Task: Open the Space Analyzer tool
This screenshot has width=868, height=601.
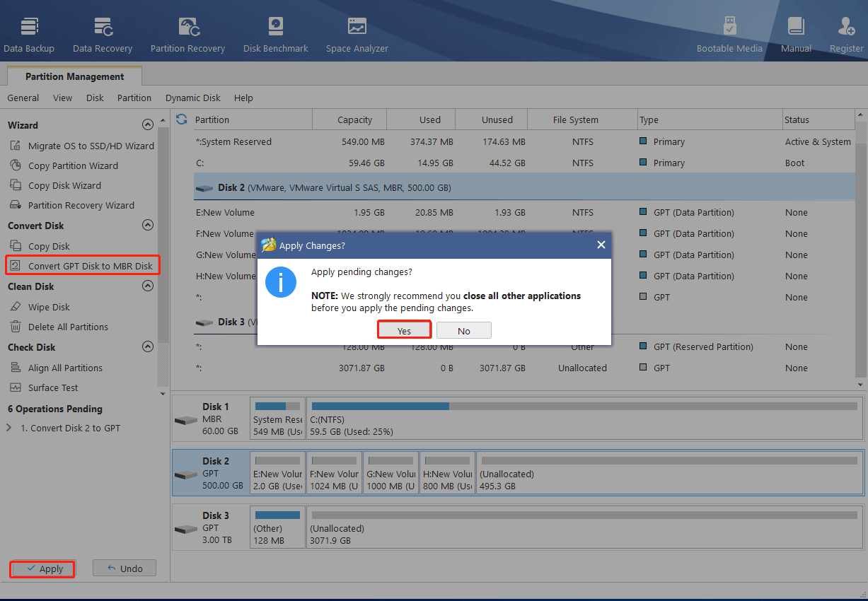Action: tap(357, 35)
